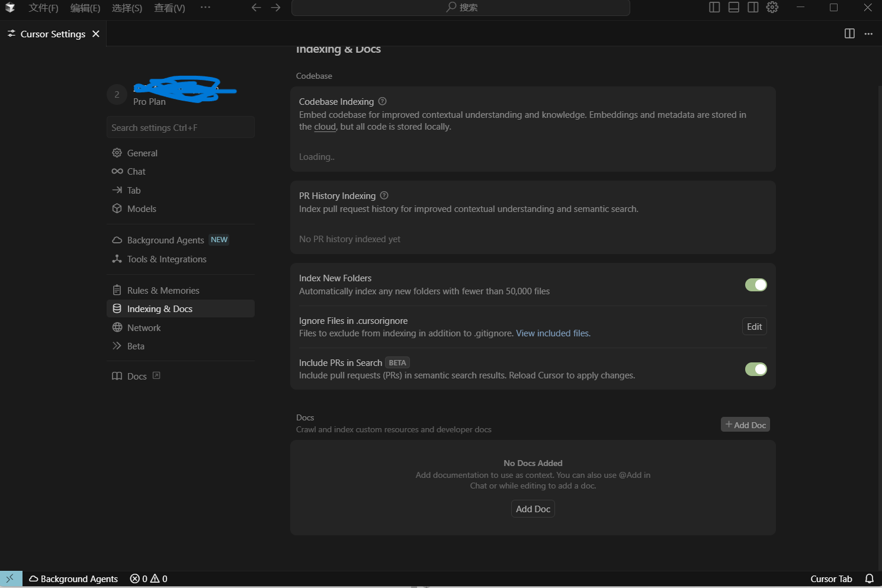Image resolution: width=882 pixels, height=588 pixels.
Task: Click the General gear icon in sidebar
Action: [x=117, y=153]
